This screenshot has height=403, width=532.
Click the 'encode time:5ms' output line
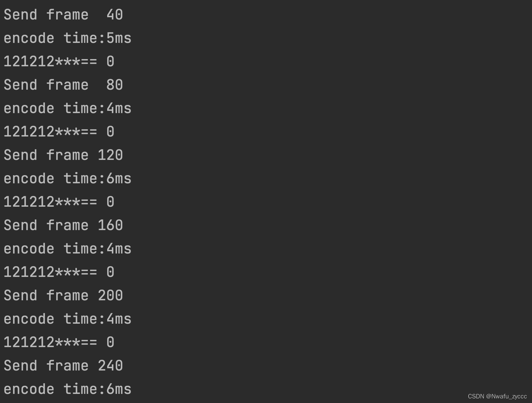(x=67, y=38)
